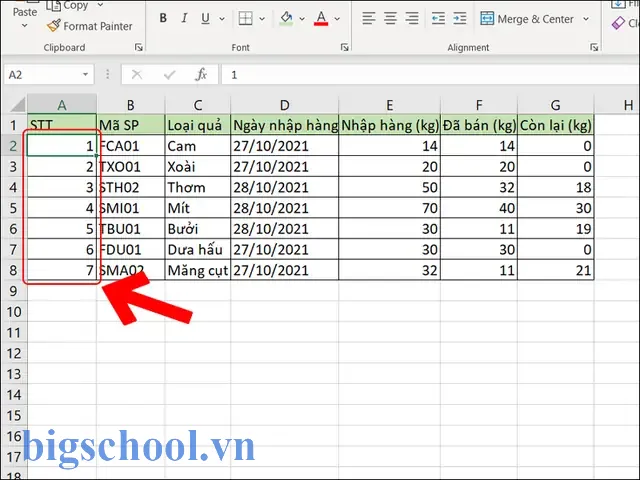Open Font settings dialog launcher
The width and height of the screenshot is (640, 480).
pyautogui.click(x=344, y=48)
